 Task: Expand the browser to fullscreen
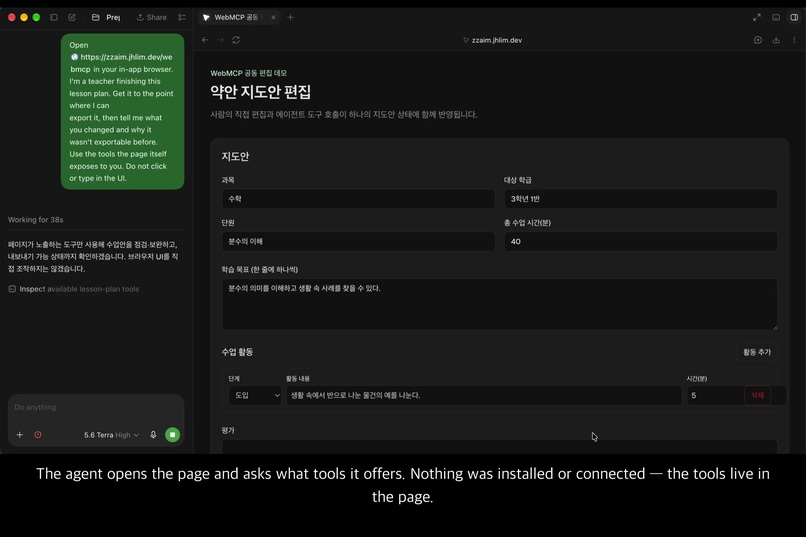tap(757, 17)
